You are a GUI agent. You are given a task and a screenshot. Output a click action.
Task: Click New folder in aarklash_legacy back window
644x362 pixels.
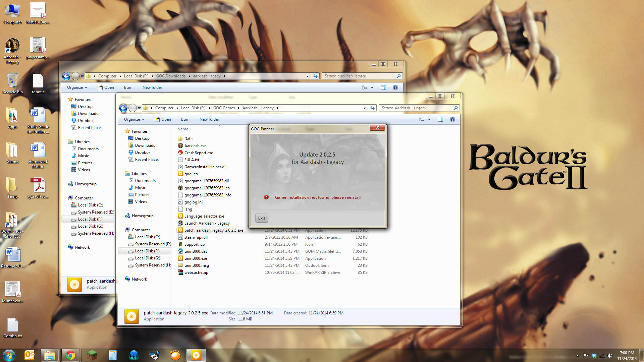(x=152, y=87)
